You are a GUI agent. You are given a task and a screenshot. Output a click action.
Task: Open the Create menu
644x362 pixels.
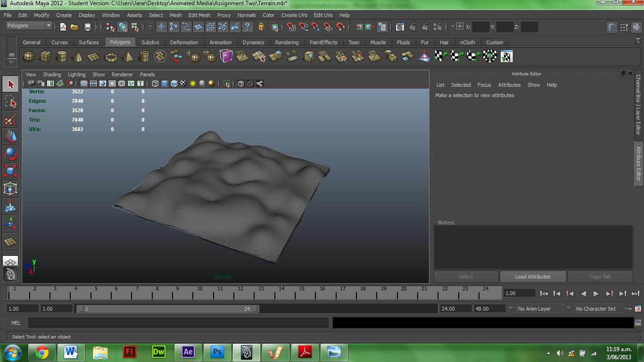[64, 15]
